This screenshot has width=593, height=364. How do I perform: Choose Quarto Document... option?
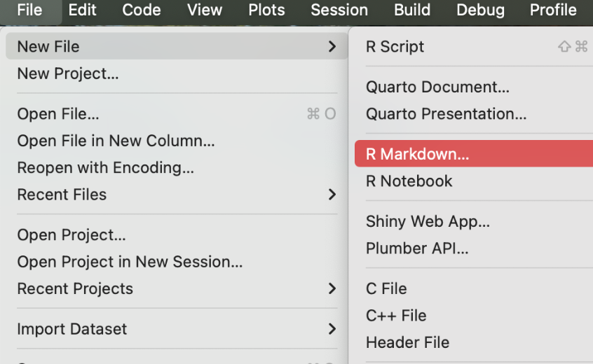(x=437, y=87)
